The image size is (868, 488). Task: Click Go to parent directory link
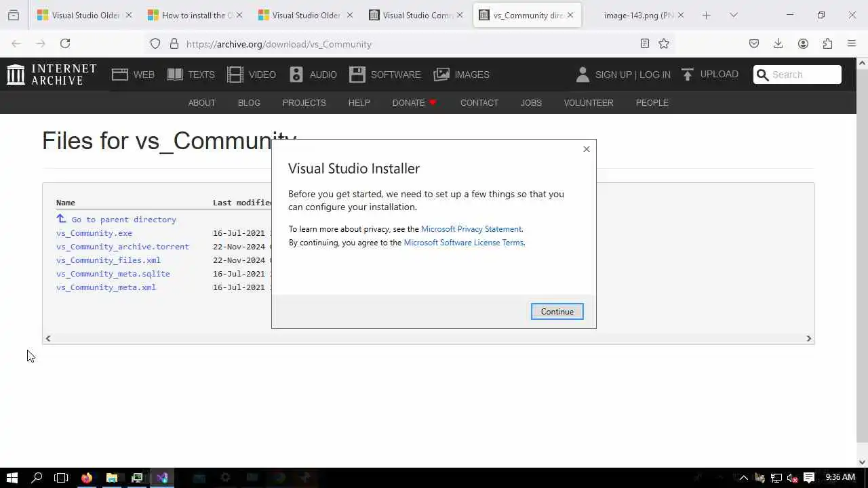(123, 220)
